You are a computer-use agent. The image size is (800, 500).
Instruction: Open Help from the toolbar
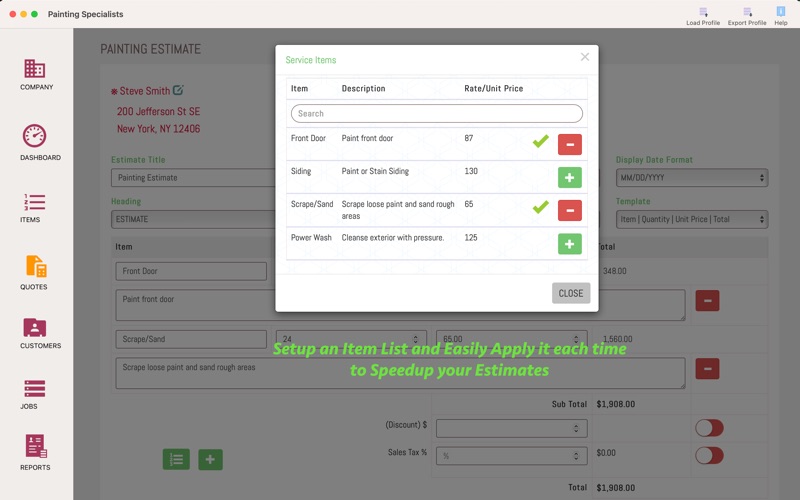coord(781,16)
